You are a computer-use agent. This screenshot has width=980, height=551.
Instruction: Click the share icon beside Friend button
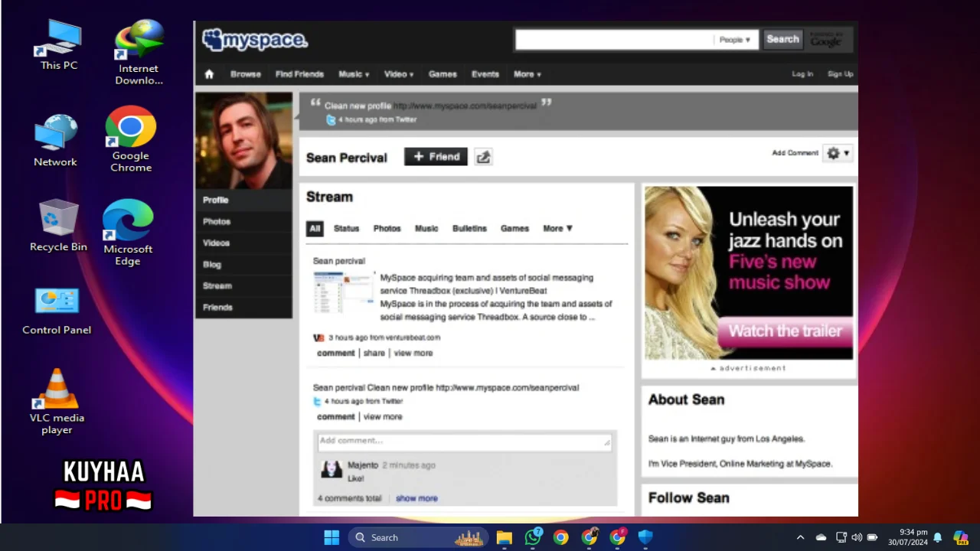tap(483, 157)
